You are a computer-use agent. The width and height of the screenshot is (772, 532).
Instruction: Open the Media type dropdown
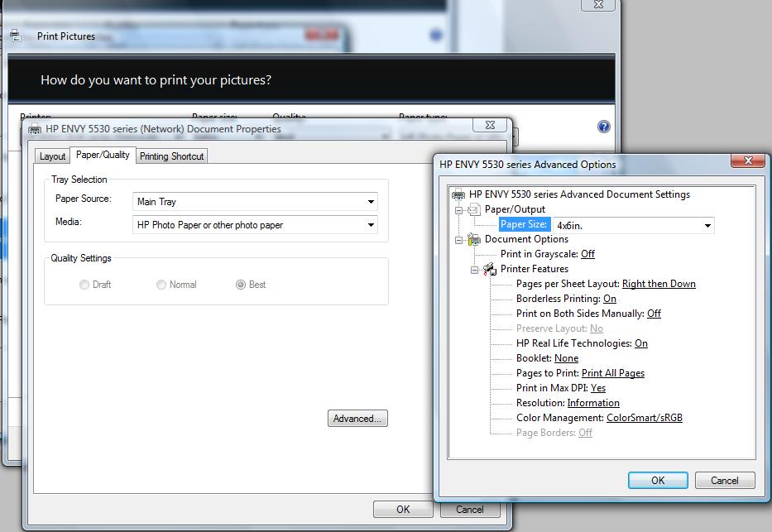point(255,225)
